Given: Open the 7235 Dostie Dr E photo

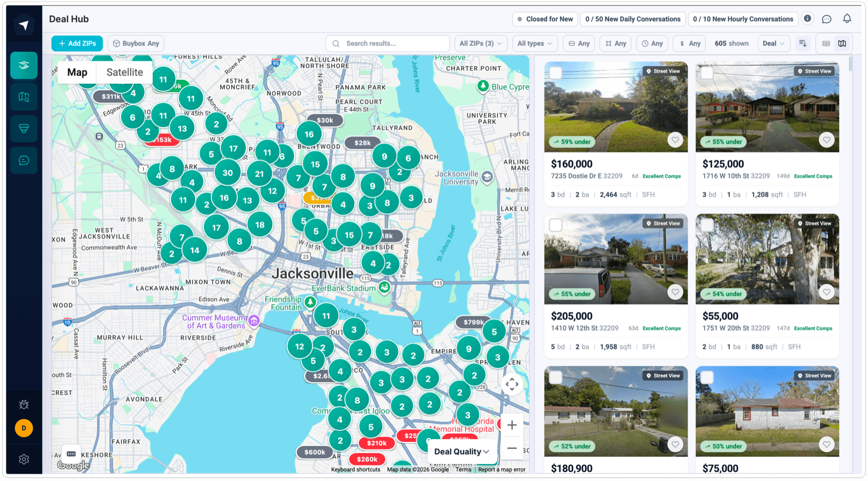Looking at the screenshot, I should point(616,107).
